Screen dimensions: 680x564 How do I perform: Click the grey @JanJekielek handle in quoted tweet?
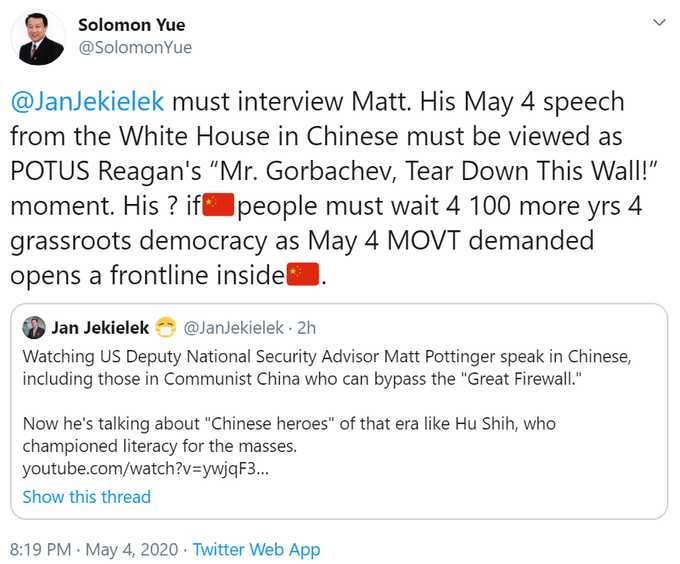(x=234, y=328)
